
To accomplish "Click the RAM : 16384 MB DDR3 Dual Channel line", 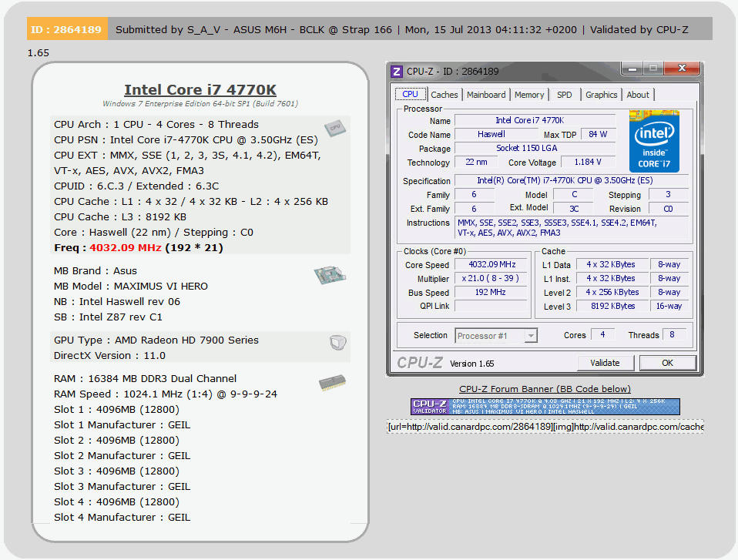I will coord(145,379).
